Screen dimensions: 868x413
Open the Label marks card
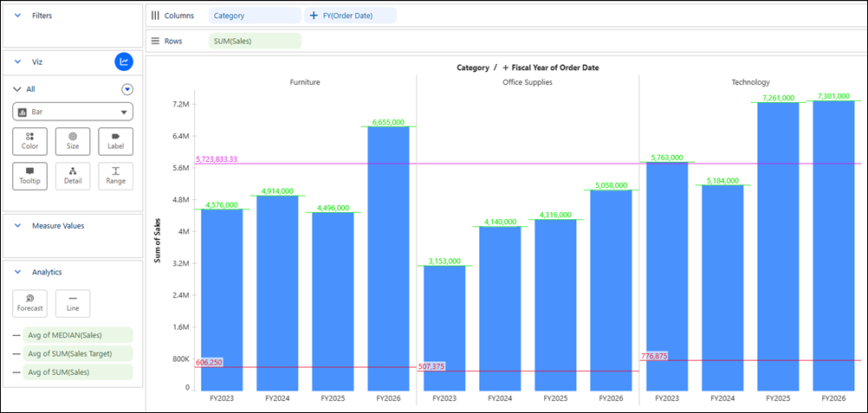(116, 141)
